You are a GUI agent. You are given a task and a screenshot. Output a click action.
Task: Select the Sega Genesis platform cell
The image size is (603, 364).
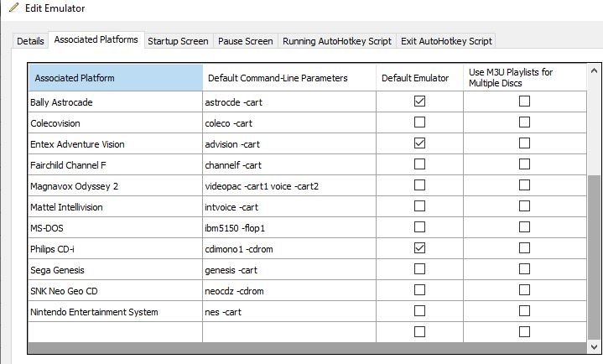click(x=116, y=270)
